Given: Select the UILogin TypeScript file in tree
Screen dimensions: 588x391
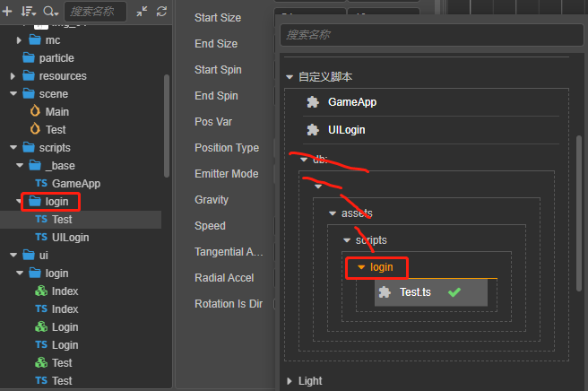Looking at the screenshot, I should coord(62,238).
